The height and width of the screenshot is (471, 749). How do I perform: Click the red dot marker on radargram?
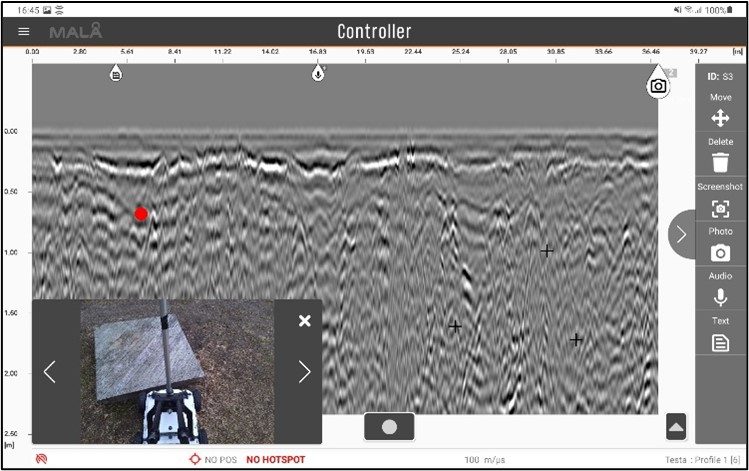pyautogui.click(x=141, y=213)
